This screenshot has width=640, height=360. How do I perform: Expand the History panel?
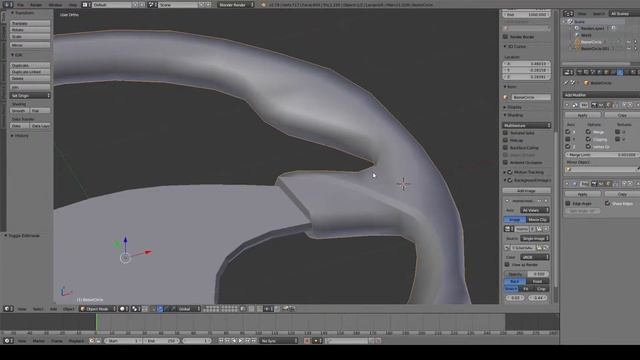(20, 136)
